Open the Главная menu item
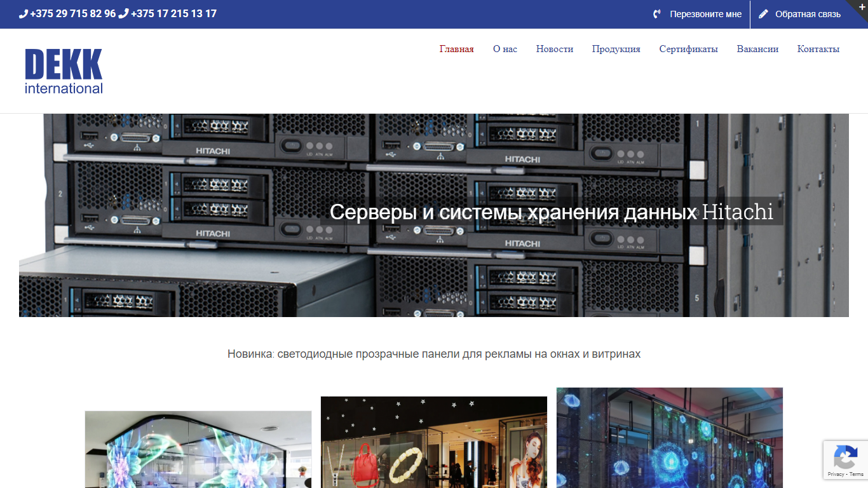 pos(456,49)
